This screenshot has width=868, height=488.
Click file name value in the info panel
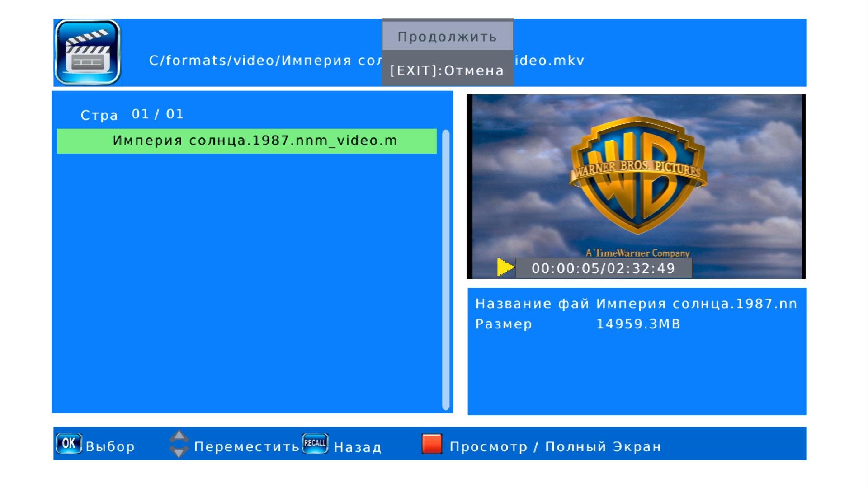pyautogui.click(x=697, y=304)
